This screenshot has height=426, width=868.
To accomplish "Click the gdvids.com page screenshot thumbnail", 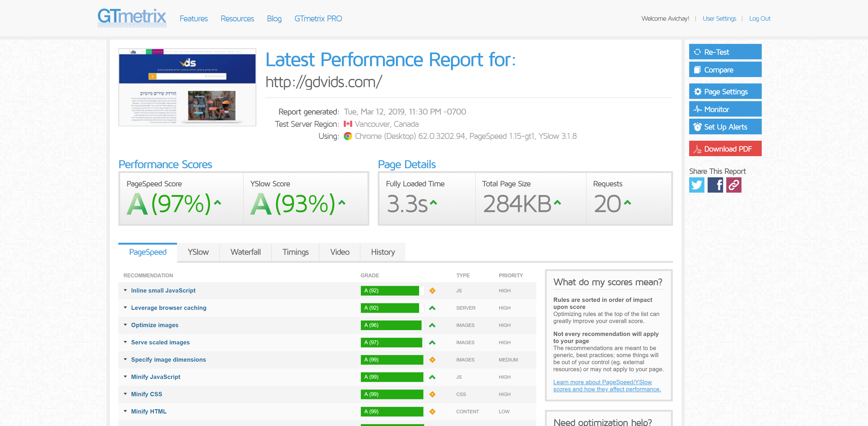I will (187, 87).
